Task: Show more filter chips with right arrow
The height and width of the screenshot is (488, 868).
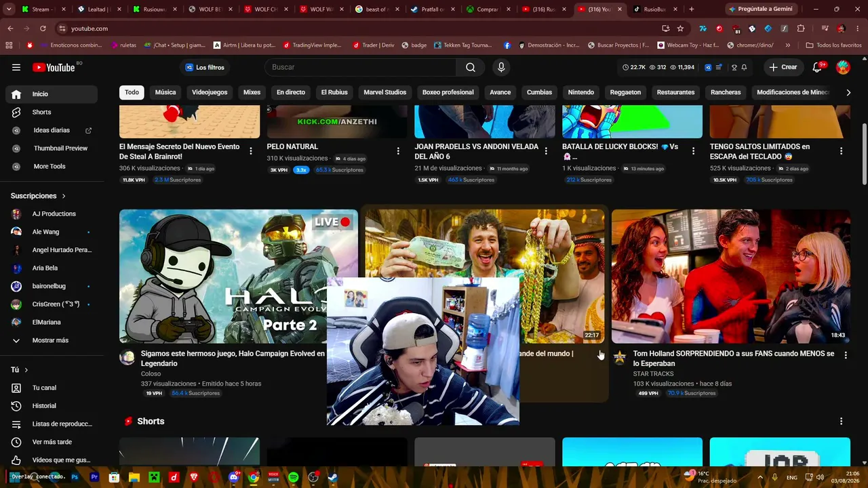Action: click(848, 92)
